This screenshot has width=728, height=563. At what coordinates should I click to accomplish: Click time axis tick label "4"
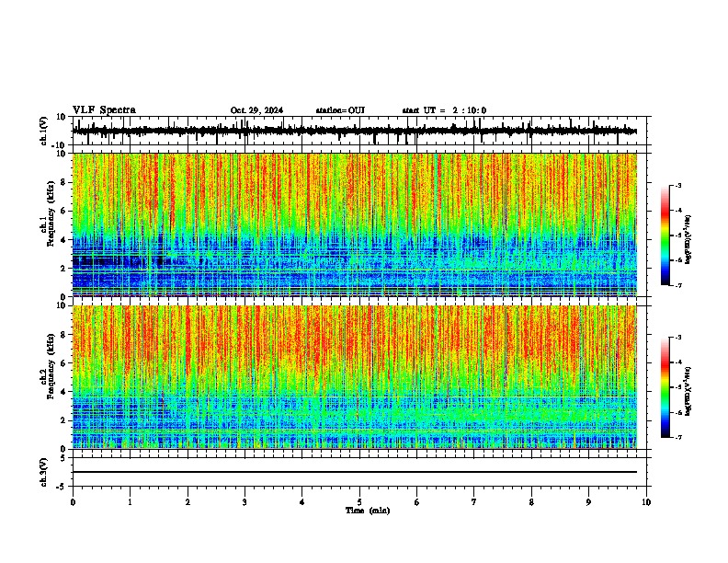(x=302, y=502)
